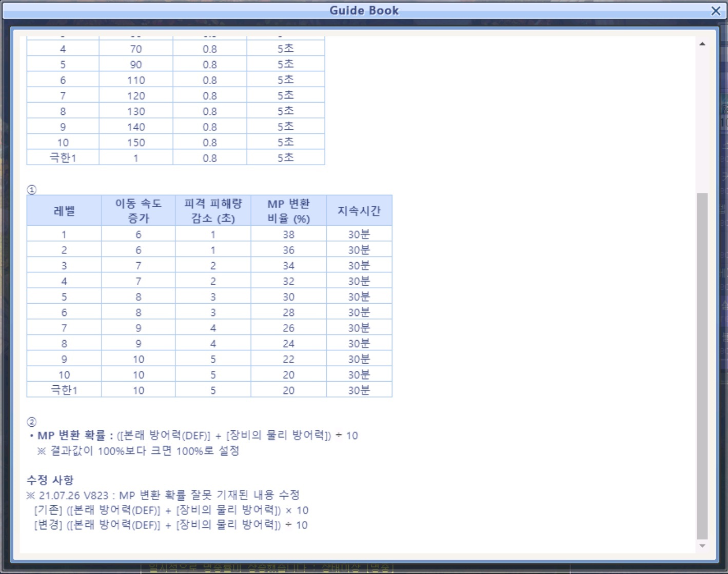Click the "수정 사항" heading
Viewport: 728px width, 574px height.
[x=50, y=480]
